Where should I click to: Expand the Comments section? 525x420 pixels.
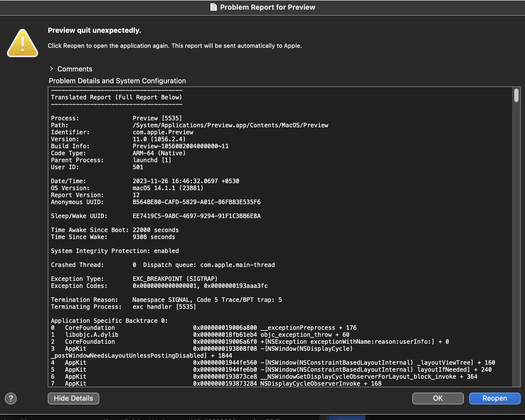pos(75,69)
